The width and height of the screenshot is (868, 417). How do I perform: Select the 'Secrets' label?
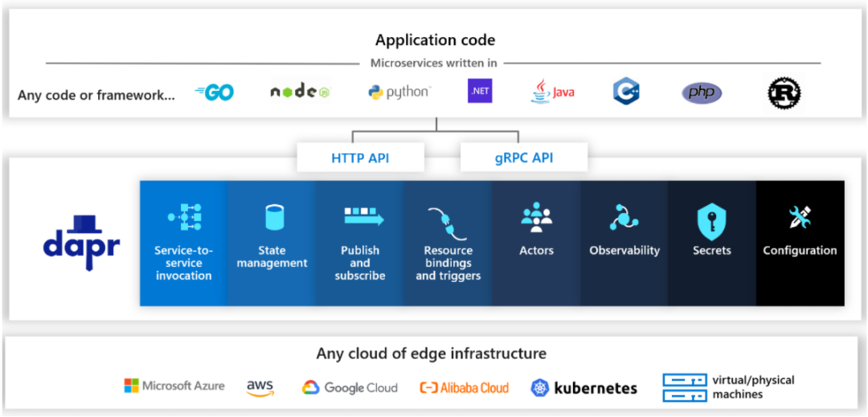point(712,251)
